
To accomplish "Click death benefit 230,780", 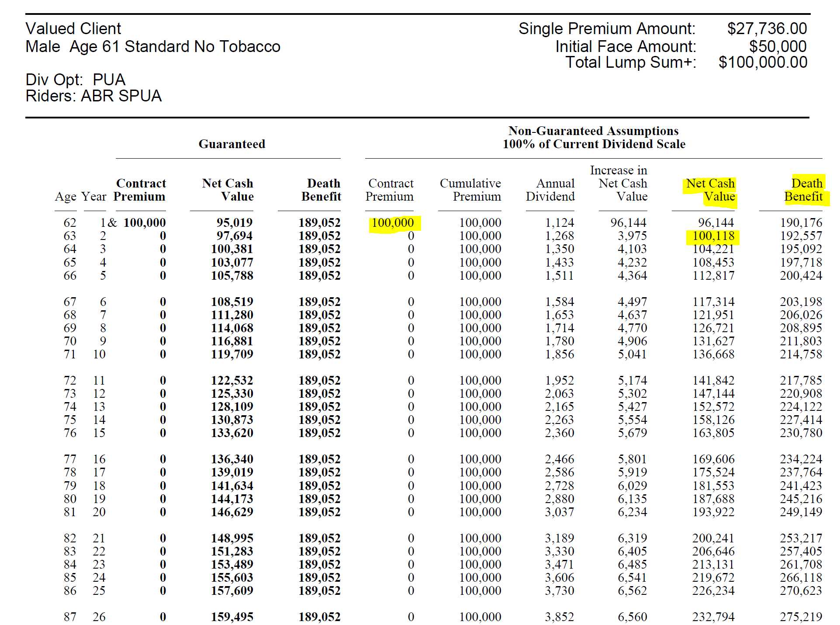I will (x=801, y=433).
